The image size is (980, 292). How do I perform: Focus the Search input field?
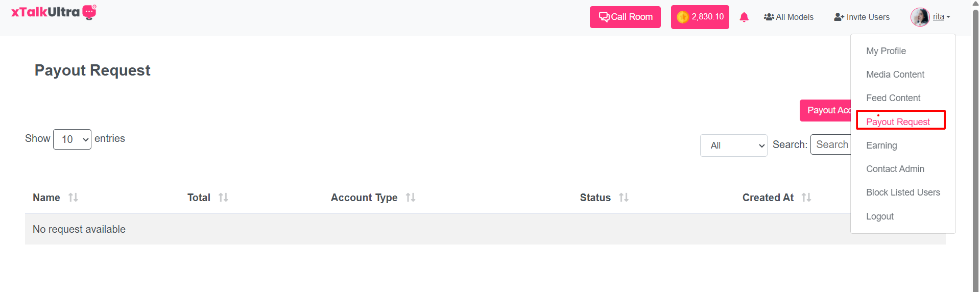[831, 145]
